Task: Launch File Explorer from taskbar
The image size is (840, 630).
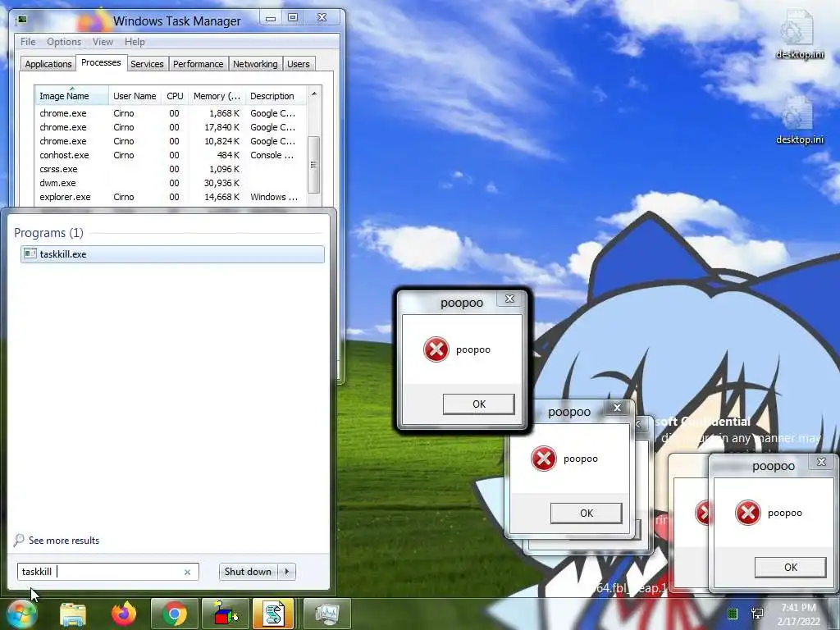Action: click(73, 614)
